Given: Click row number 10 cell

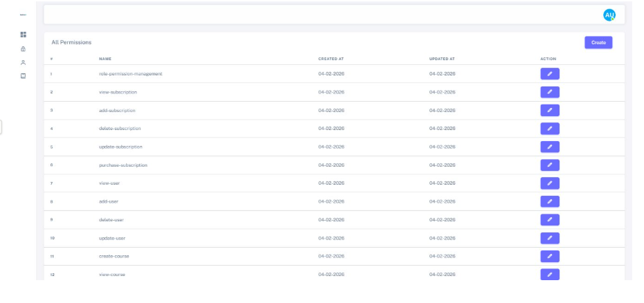Looking at the screenshot, I should pyautogui.click(x=52, y=238).
